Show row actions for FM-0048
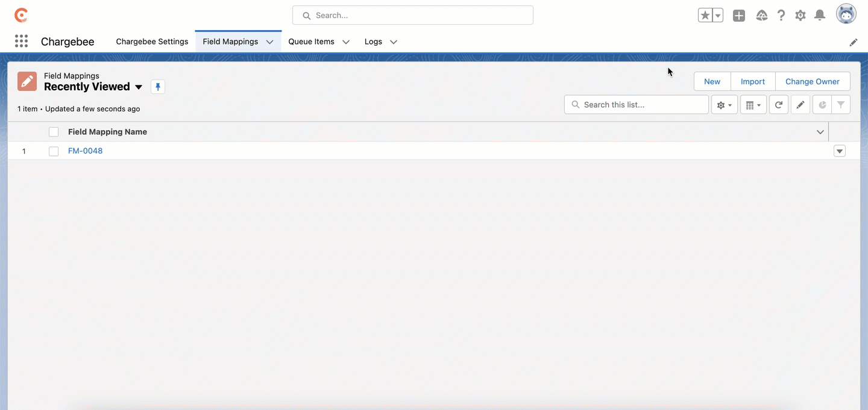Viewport: 868px width, 410px height. [x=840, y=151]
